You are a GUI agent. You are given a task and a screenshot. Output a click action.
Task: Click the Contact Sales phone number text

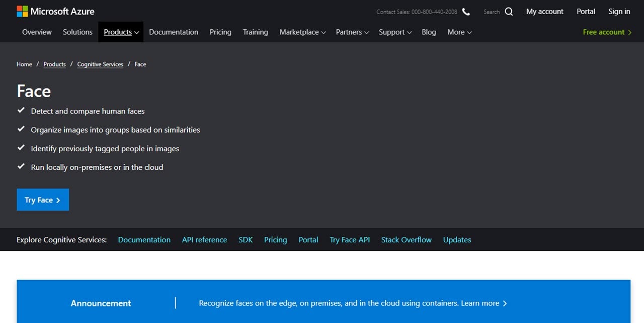[x=434, y=12]
